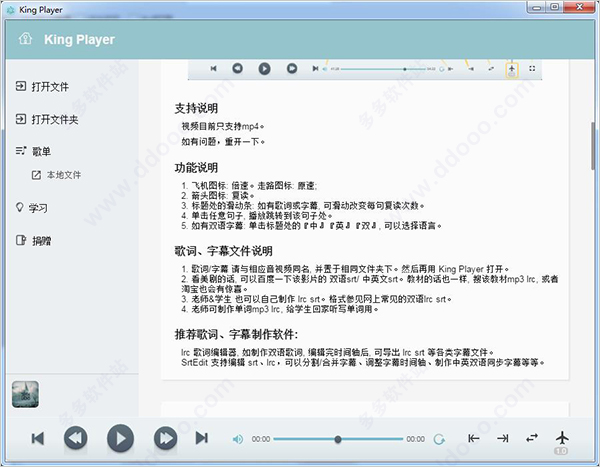
Task: Toggle the repeat arrows icon
Action: pos(532,438)
